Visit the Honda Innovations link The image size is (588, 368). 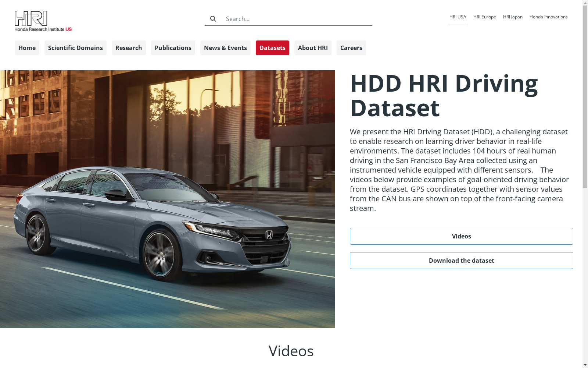click(548, 17)
